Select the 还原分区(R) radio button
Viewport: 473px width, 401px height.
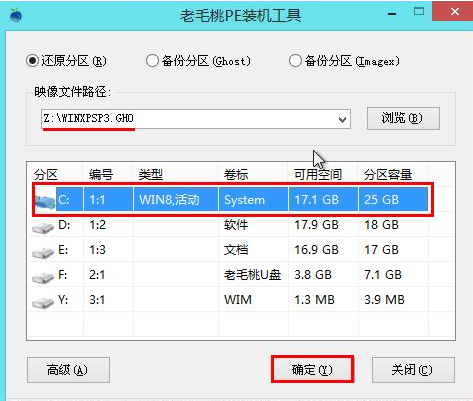tap(32, 61)
